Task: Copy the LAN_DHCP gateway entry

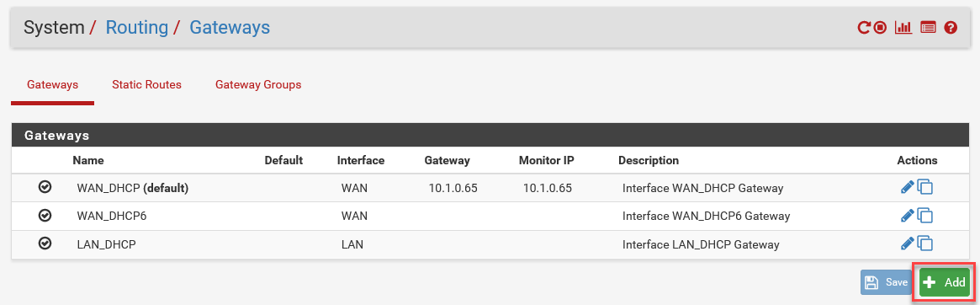Action: coord(925,243)
